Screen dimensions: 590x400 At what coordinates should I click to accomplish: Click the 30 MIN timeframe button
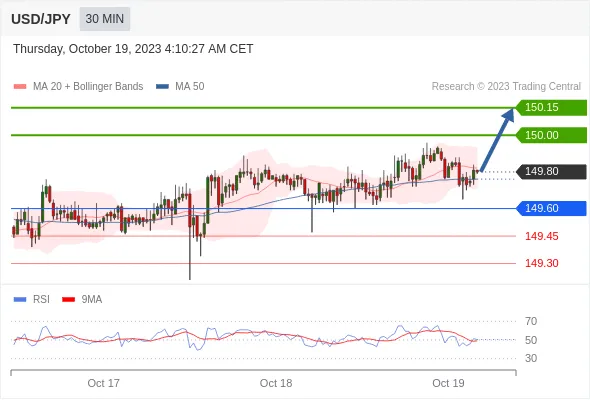coord(105,19)
